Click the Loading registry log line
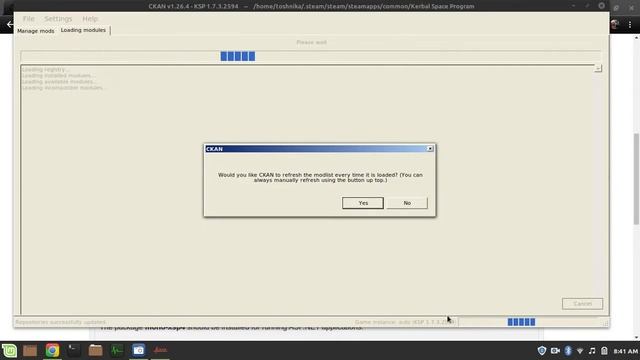 [x=45, y=69]
